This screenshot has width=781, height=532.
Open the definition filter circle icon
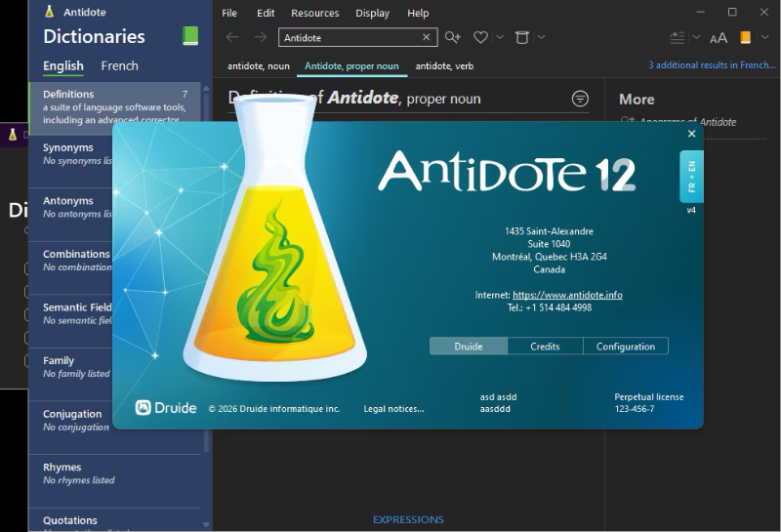[580, 99]
